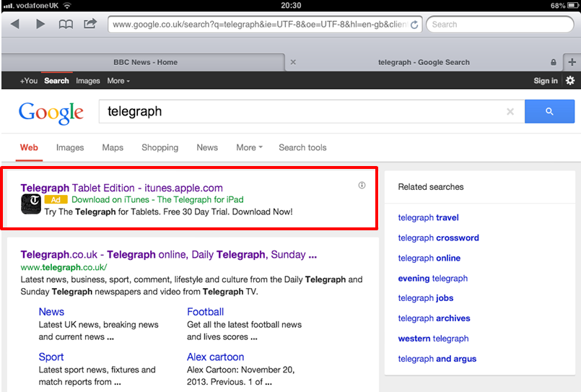Close the BBC News tab
Viewport: 581px width, 392px height.
coord(292,62)
